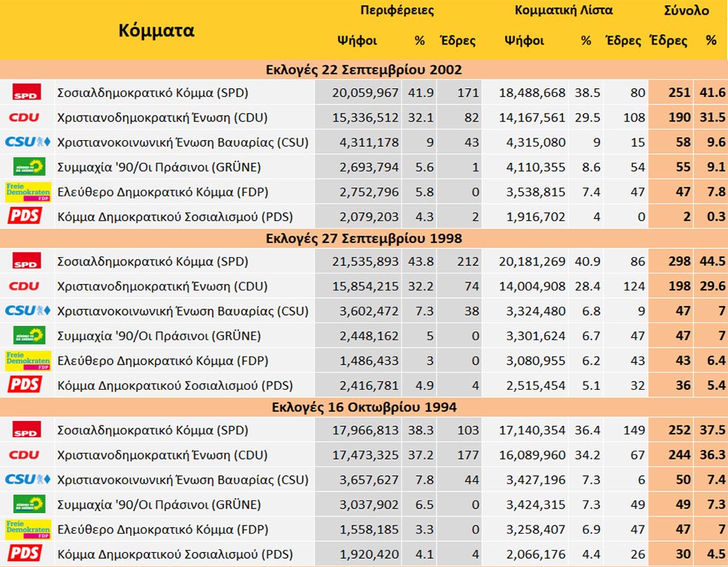Select the 'Κόμματα' header title
728x567 pixels.
156,30
